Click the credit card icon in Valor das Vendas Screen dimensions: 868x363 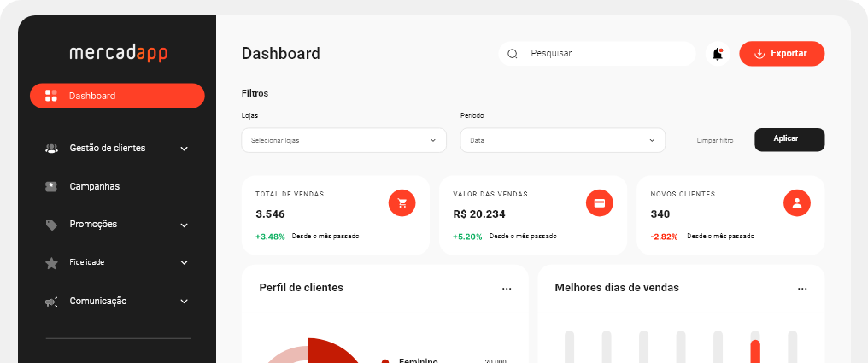(x=600, y=202)
